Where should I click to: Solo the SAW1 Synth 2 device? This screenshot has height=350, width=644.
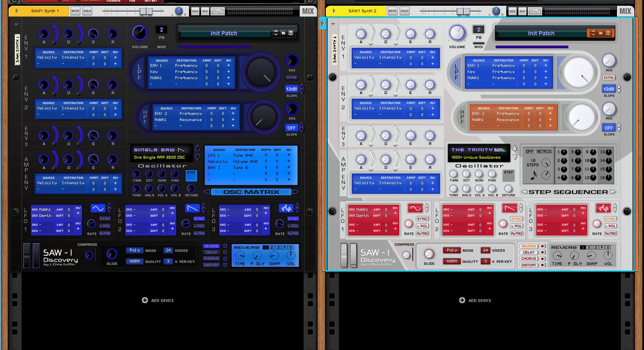coord(405,11)
